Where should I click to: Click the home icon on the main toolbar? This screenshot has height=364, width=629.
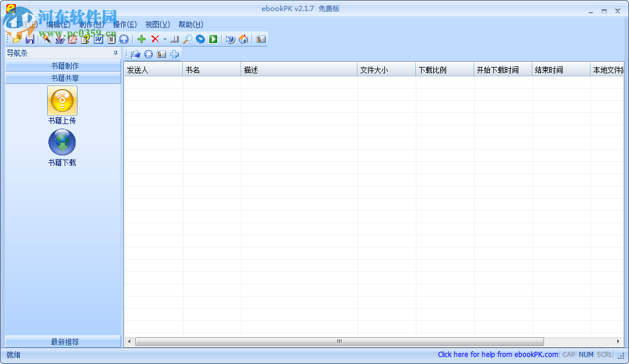click(243, 39)
